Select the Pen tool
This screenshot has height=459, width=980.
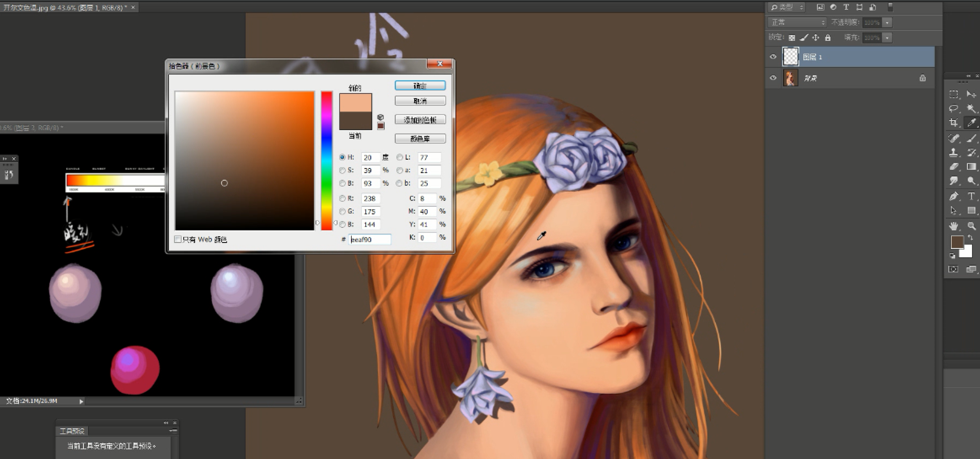coord(953,196)
